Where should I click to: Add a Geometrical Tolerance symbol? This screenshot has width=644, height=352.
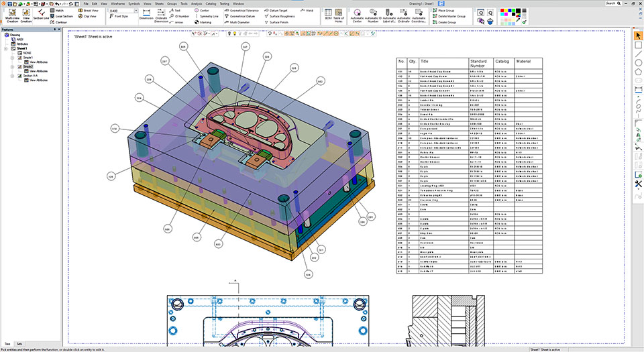pos(241,10)
